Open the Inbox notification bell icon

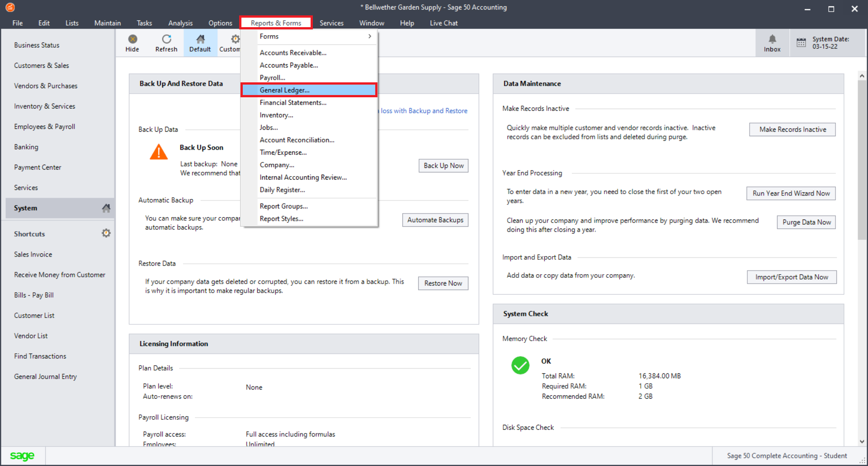pos(772,39)
